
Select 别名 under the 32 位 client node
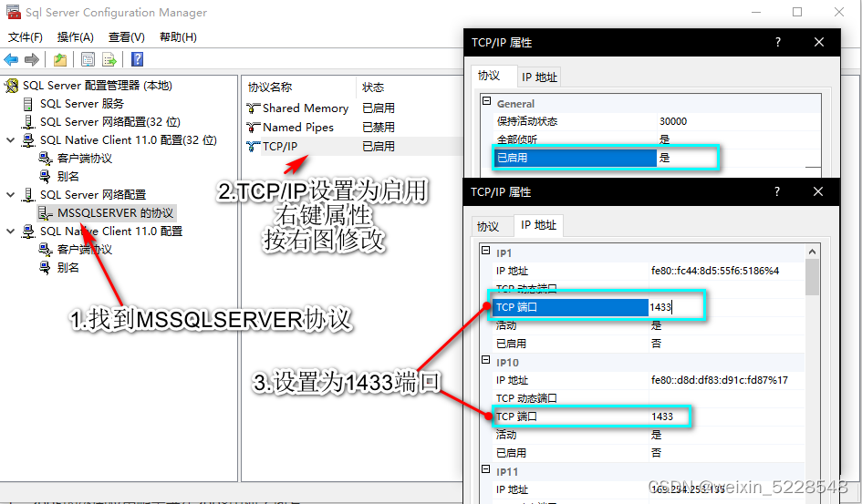click(x=68, y=176)
